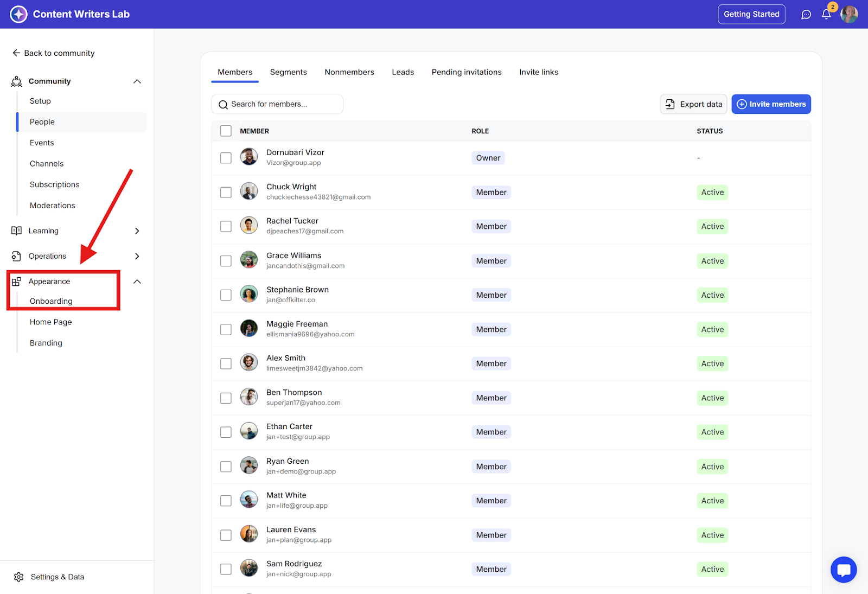Open the notifications bell icon
Viewport: 868px width, 594px height.
(x=826, y=15)
